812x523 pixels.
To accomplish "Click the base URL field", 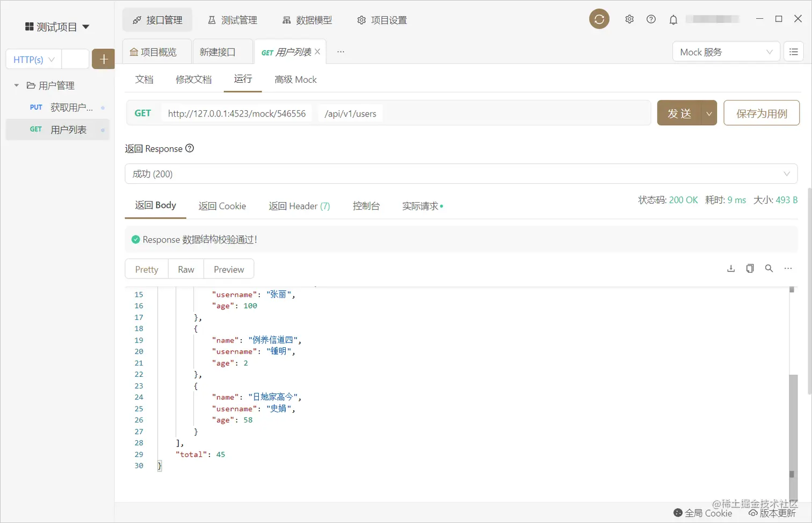I will click(237, 113).
